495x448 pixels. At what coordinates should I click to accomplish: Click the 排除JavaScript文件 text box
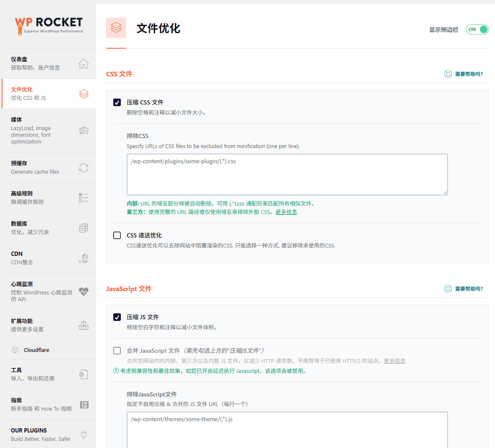[x=287, y=430]
